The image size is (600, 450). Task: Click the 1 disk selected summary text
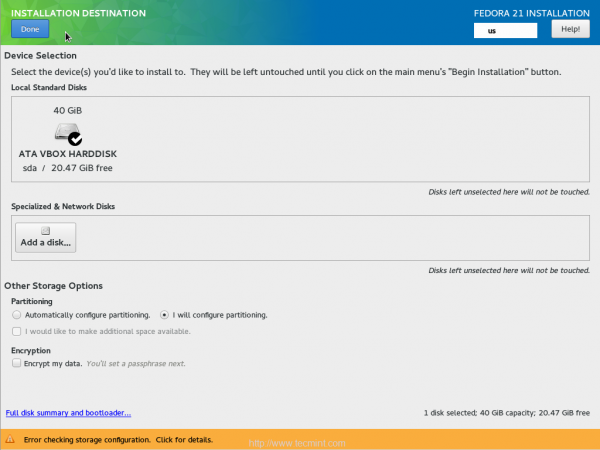coord(507,413)
